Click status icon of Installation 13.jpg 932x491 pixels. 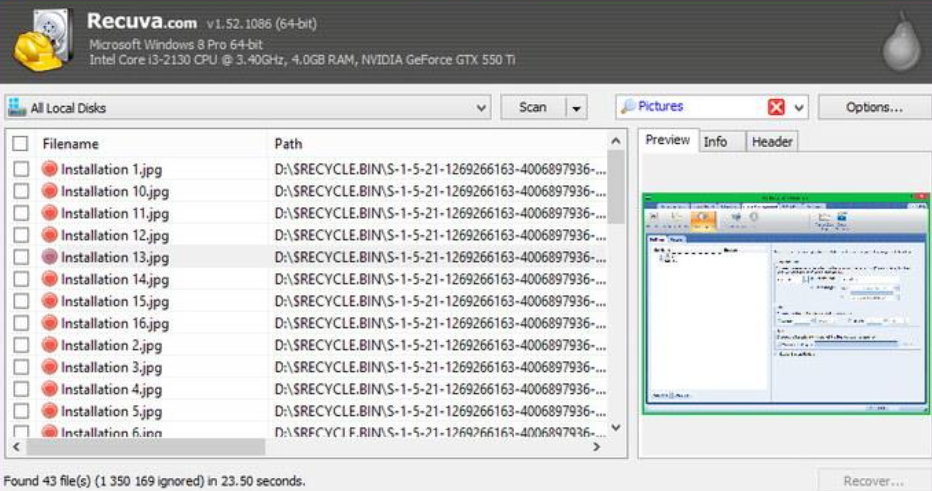50,257
